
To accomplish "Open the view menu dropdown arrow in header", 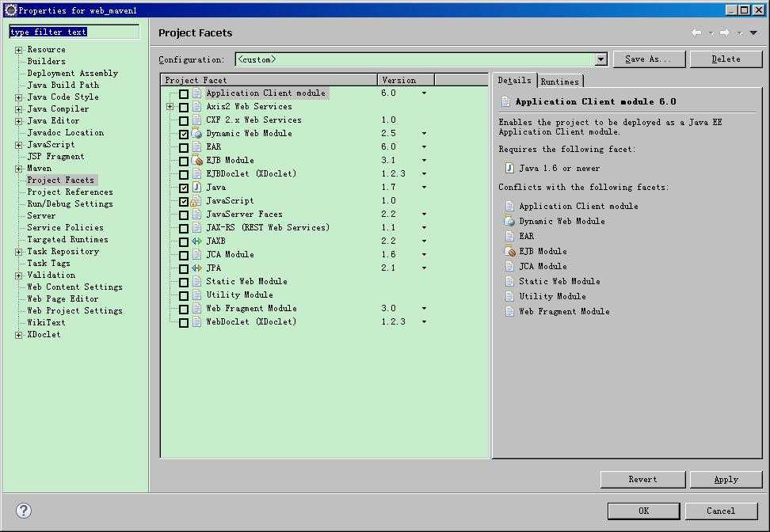I will [753, 33].
